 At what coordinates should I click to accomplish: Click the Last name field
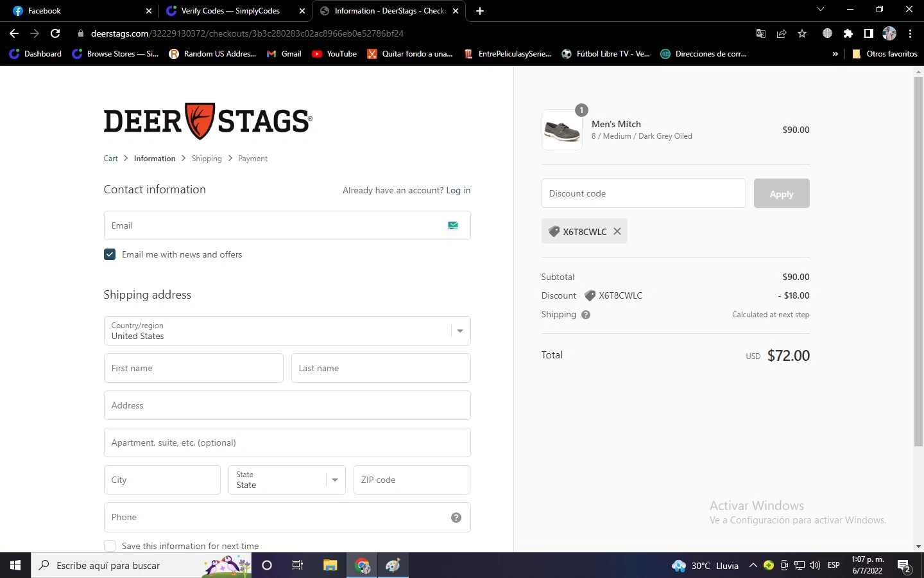click(381, 368)
